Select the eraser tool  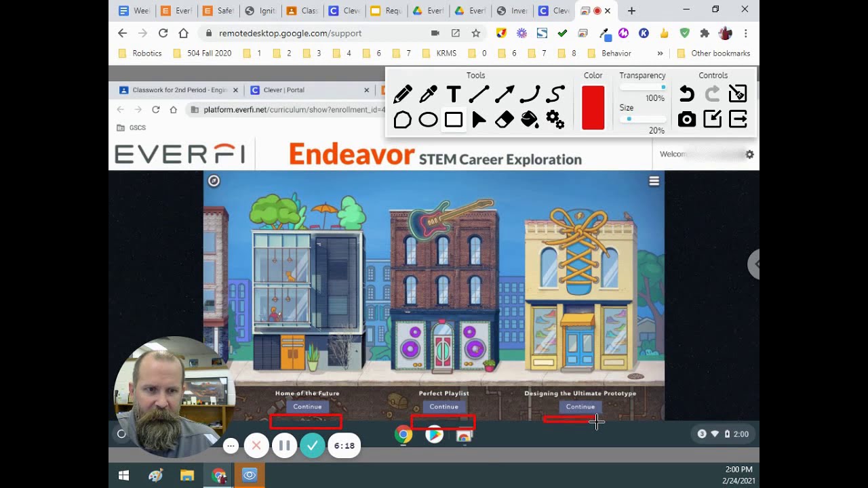coord(505,120)
